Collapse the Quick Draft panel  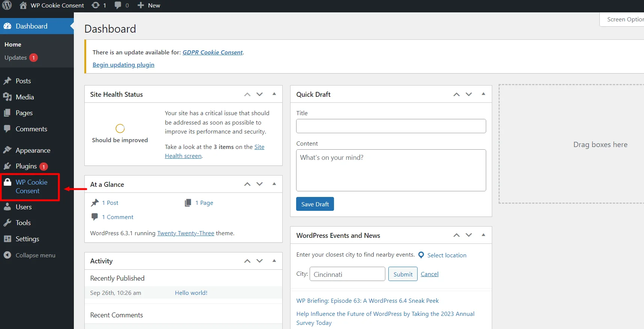(484, 94)
